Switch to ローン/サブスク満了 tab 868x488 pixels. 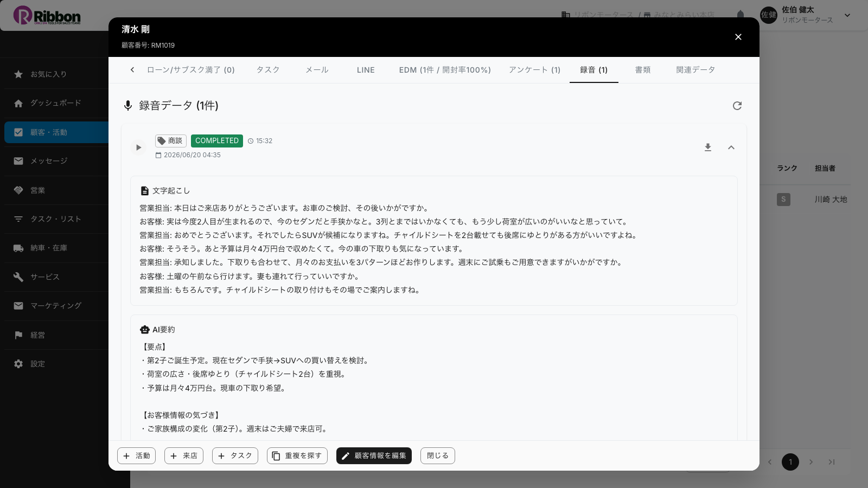point(191,70)
